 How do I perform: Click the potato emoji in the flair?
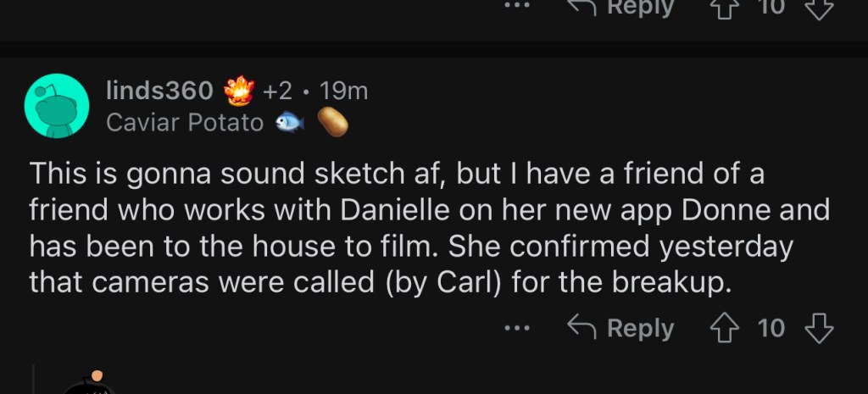(x=332, y=122)
